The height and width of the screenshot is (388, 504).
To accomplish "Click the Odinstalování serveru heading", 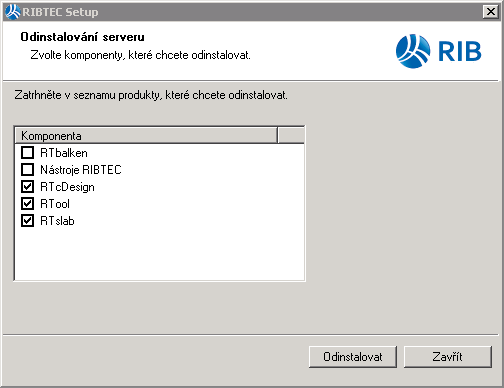I will (82, 37).
